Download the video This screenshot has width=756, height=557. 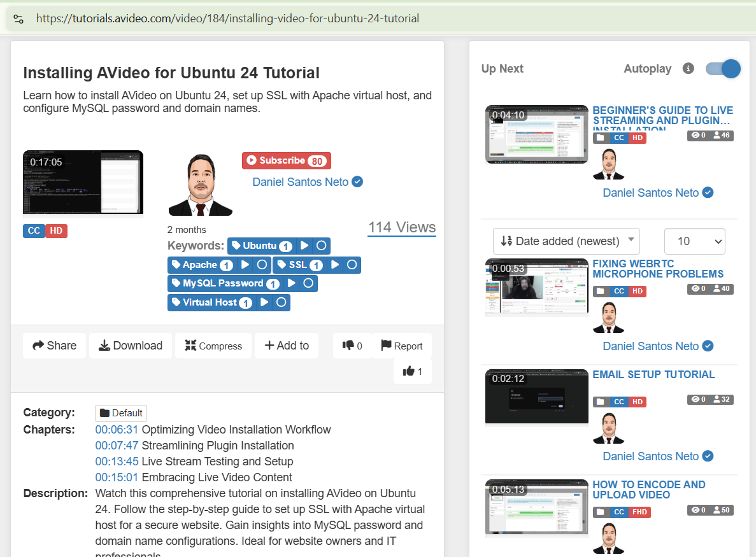[x=131, y=346]
